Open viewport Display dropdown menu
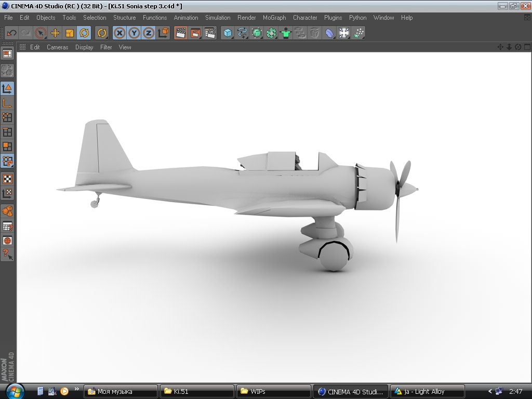 tap(84, 47)
